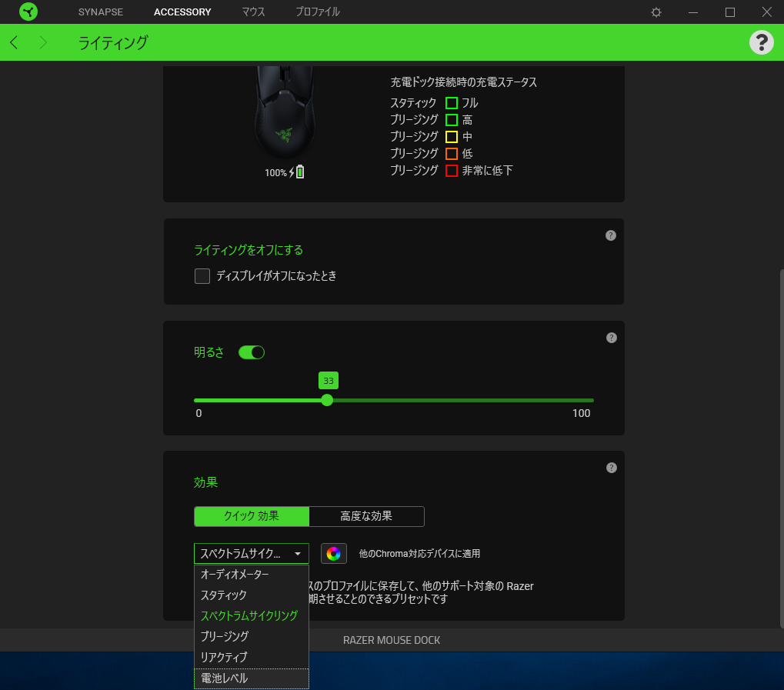Click yellow 中 status color swatch

click(451, 136)
